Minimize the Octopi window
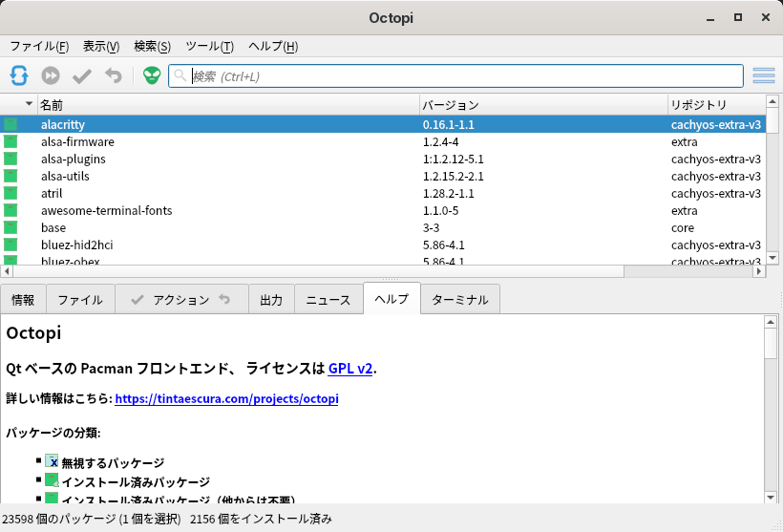The image size is (783, 532). tap(710, 18)
